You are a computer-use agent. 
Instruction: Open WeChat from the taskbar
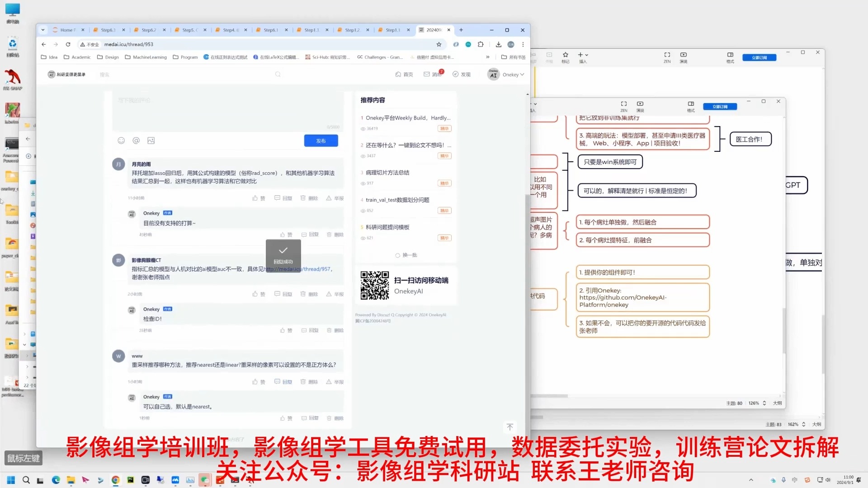click(205, 480)
